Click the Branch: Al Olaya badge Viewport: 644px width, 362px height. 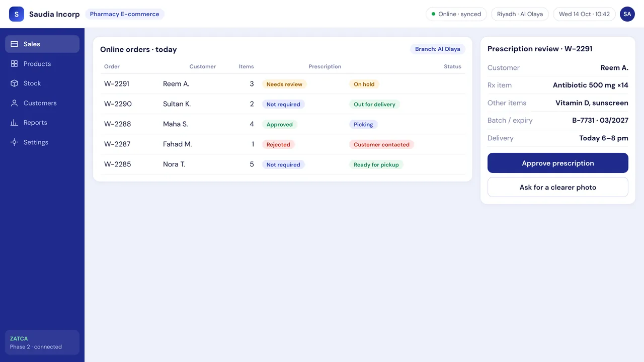coord(438,49)
